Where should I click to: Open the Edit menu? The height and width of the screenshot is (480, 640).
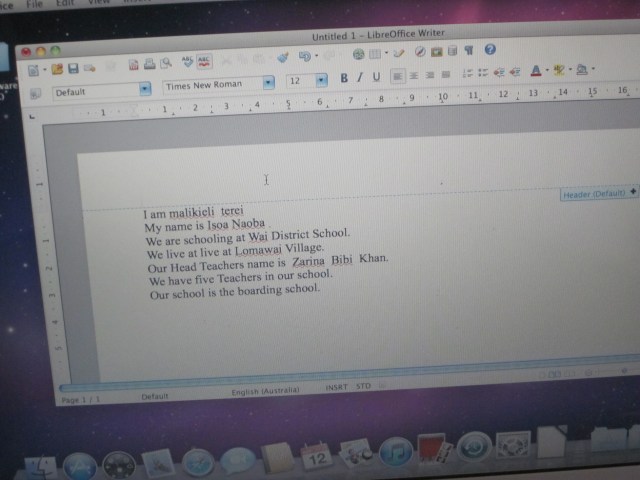(x=68, y=5)
